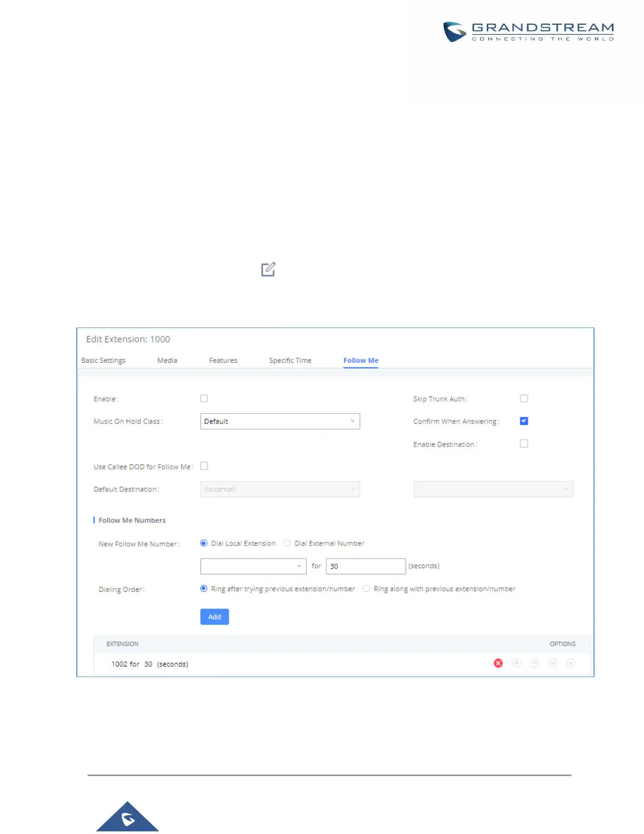The height and width of the screenshot is (834, 644).
Task: Open the follow me extension dropdown
Action: [253, 566]
